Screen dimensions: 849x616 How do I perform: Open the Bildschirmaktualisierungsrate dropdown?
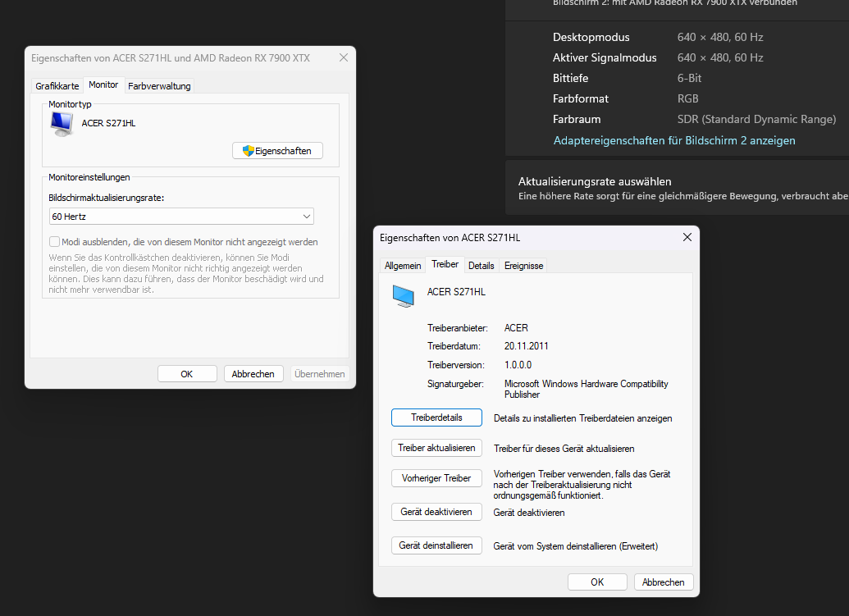(x=181, y=217)
